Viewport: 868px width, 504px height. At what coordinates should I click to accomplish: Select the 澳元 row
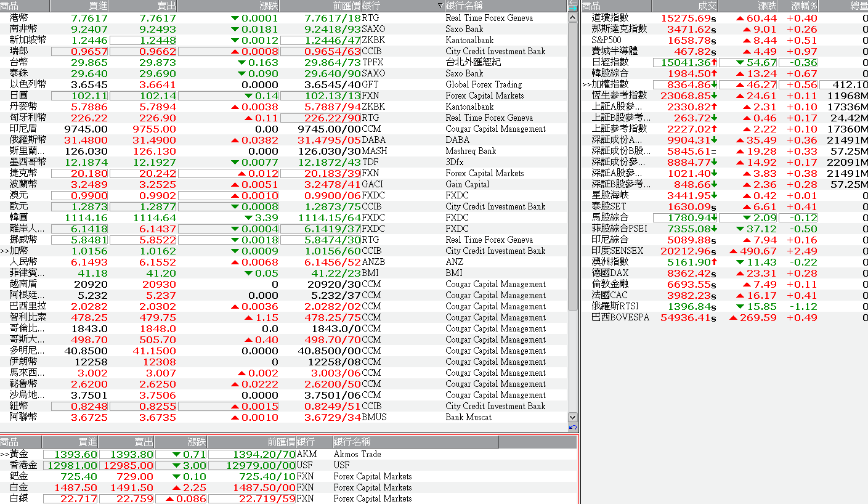[x=283, y=195]
